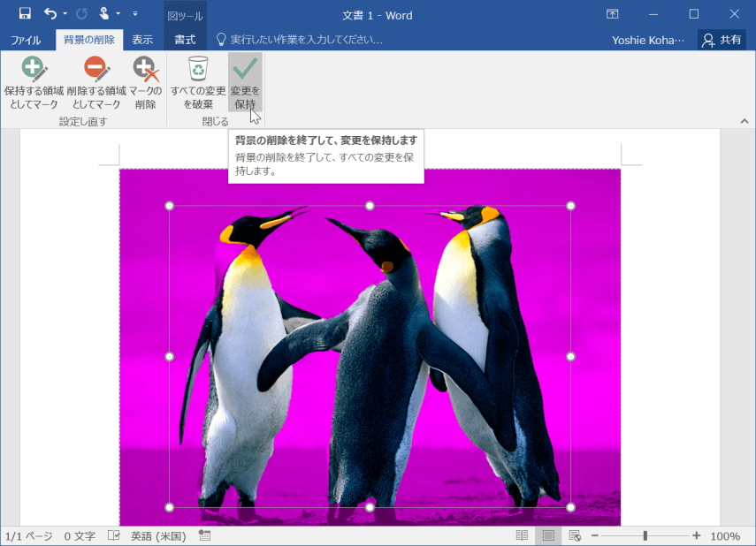Click zoom in plus button
This screenshot has height=546, width=756.
click(696, 535)
